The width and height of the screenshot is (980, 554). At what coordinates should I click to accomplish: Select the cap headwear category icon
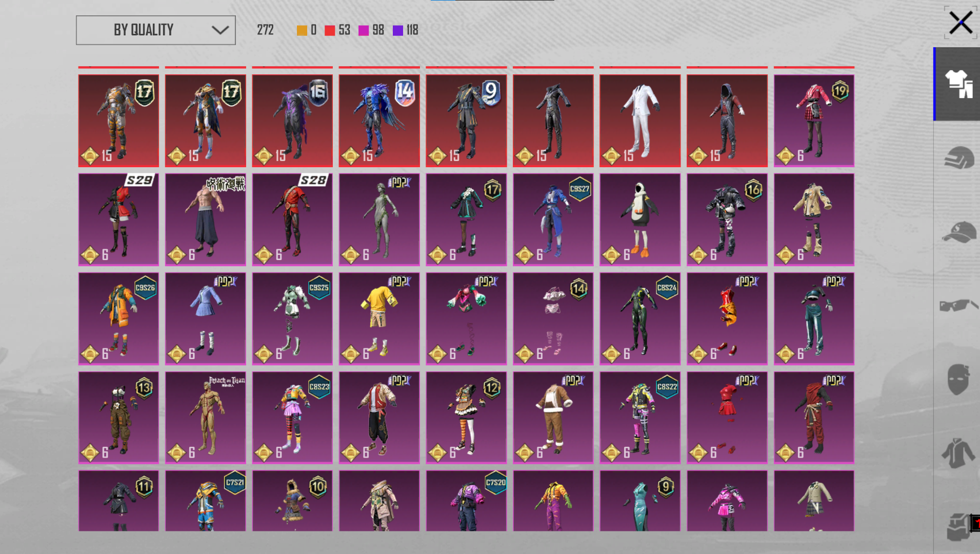coord(959,232)
